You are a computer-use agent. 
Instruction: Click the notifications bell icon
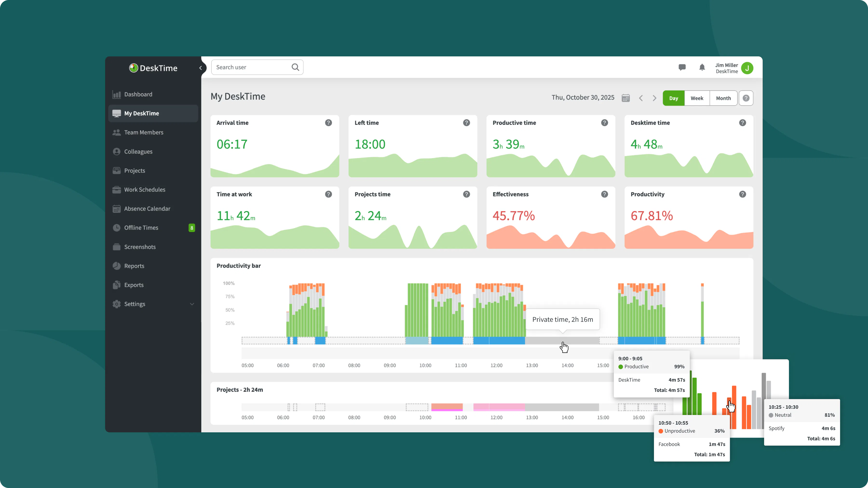point(702,67)
